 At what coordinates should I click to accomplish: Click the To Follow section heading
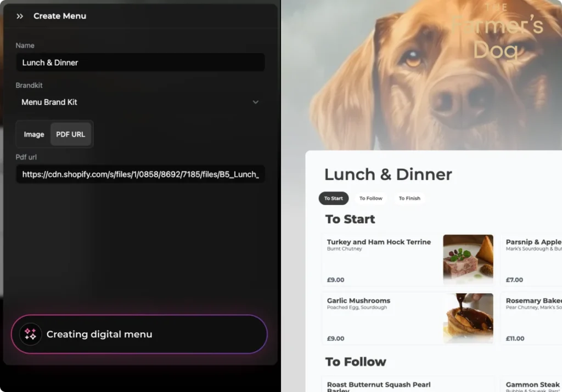click(x=356, y=361)
